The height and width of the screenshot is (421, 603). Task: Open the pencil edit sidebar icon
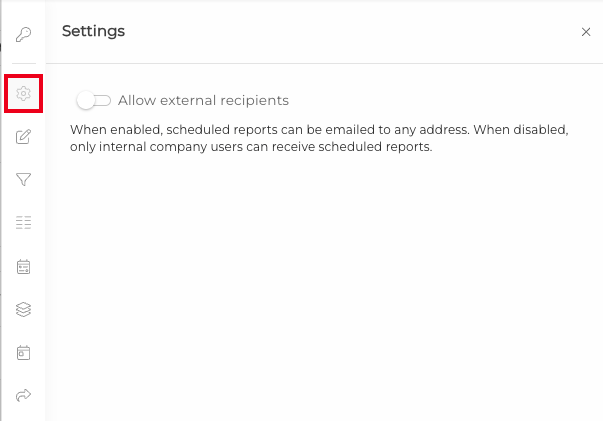click(23, 136)
